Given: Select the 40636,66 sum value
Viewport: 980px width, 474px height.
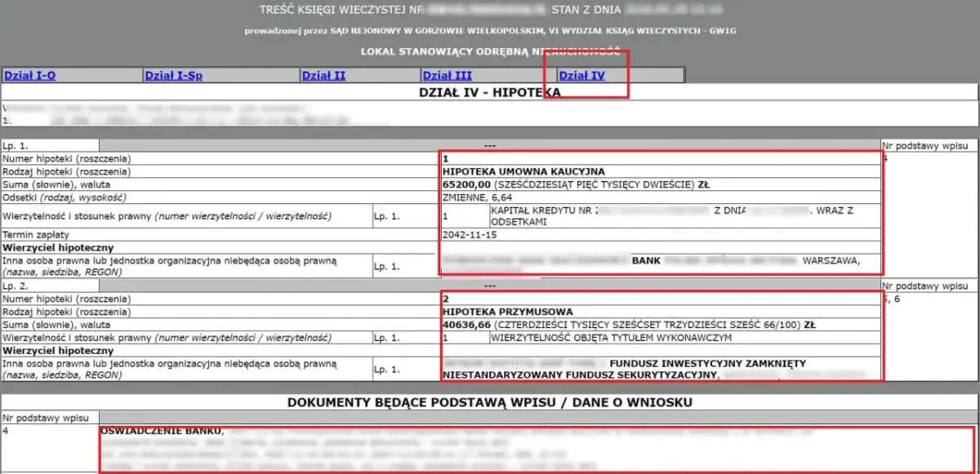Looking at the screenshot, I should (461, 323).
